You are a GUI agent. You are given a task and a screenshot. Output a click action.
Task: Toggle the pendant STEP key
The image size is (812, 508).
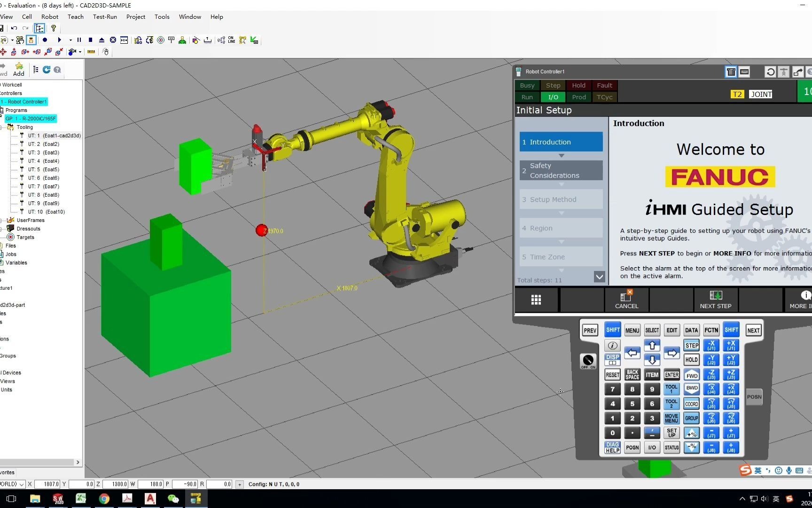692,345
